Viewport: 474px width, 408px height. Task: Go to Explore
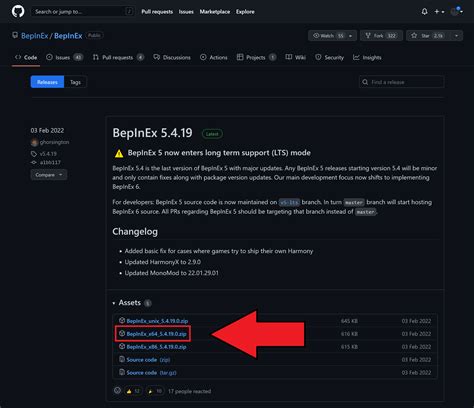[x=245, y=12]
